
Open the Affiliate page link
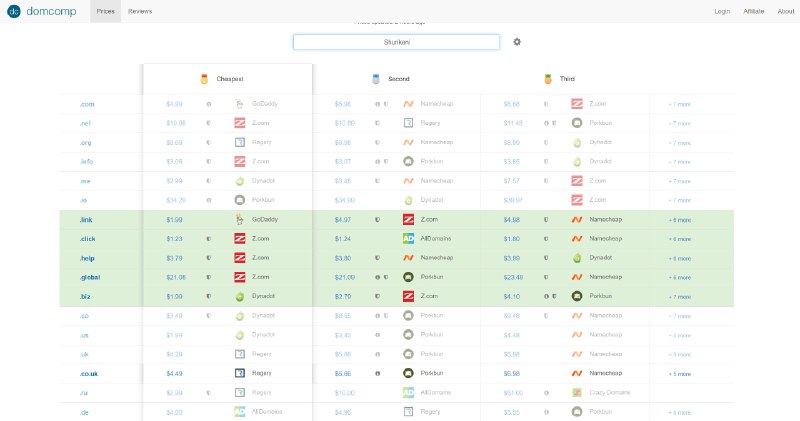click(x=754, y=11)
